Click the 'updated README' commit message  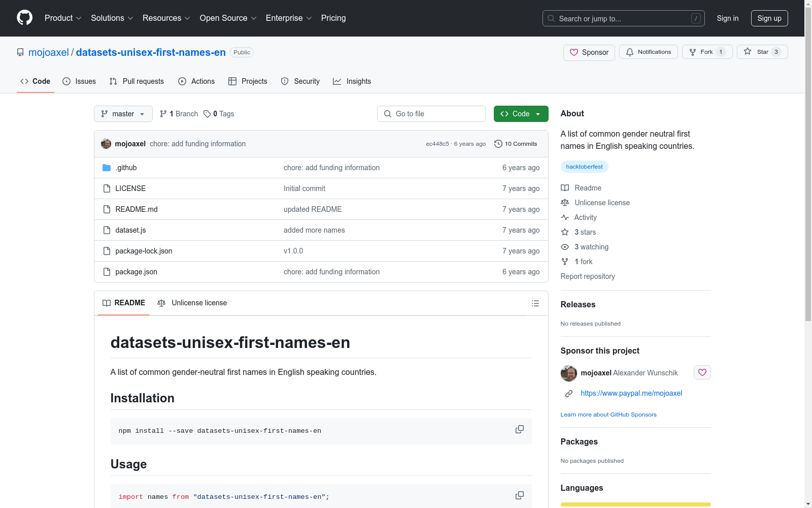pyautogui.click(x=313, y=209)
